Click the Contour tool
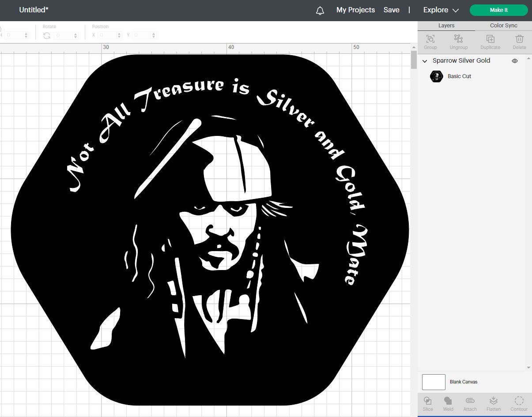The height and width of the screenshot is (417, 532). click(519, 403)
